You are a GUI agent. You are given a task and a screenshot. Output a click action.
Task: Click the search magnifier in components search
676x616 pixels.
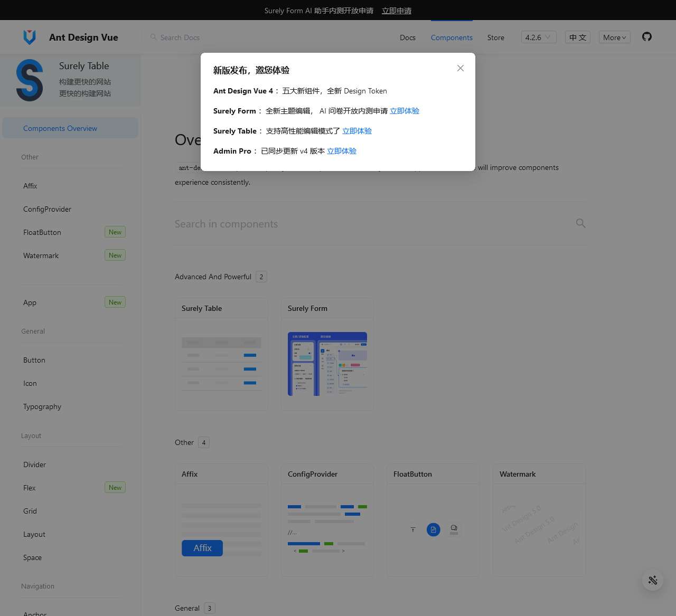[x=580, y=223]
